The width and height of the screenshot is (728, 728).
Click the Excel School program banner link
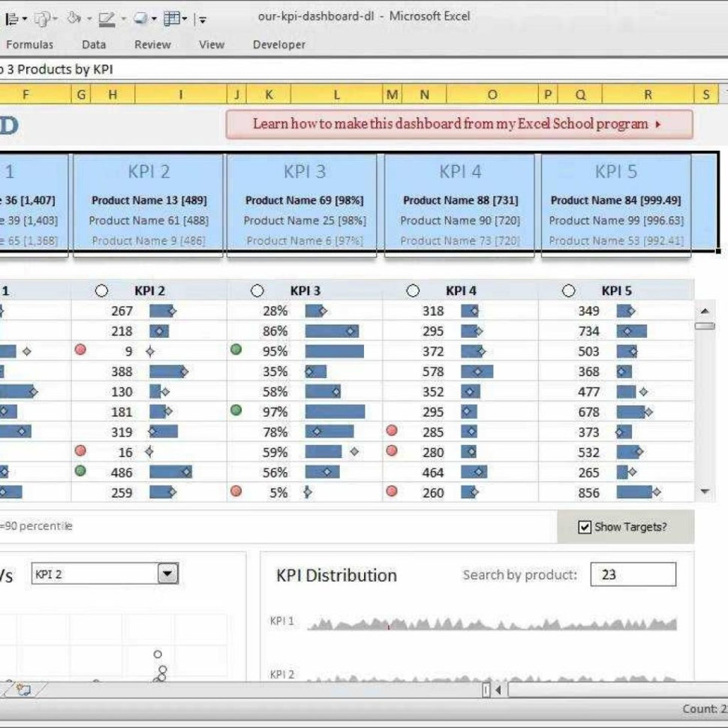(x=458, y=122)
